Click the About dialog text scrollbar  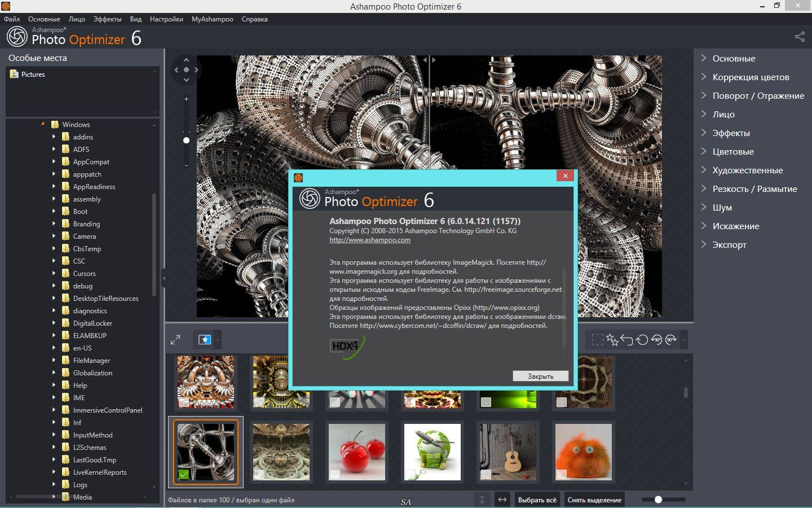564,308
